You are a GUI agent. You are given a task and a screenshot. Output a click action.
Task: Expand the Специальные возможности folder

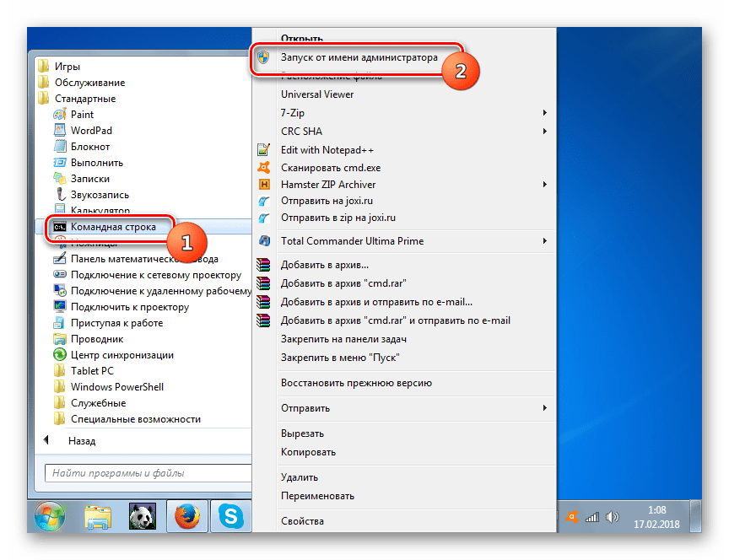tap(135, 418)
